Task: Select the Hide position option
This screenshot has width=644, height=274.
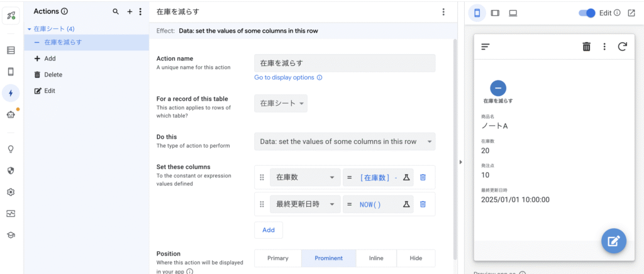Action: click(416, 258)
